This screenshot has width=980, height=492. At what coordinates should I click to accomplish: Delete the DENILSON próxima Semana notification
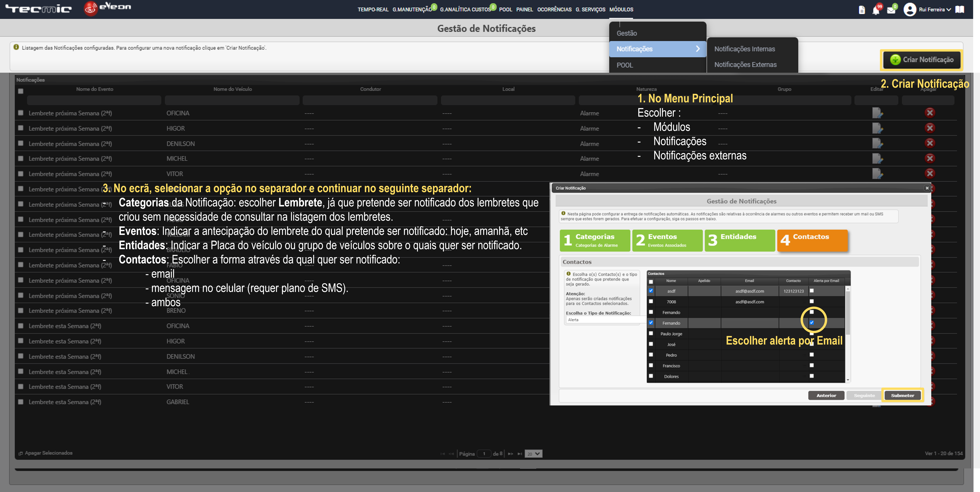pos(930,143)
